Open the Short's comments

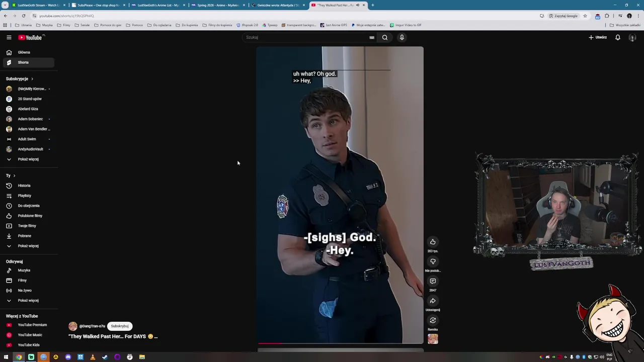(433, 281)
